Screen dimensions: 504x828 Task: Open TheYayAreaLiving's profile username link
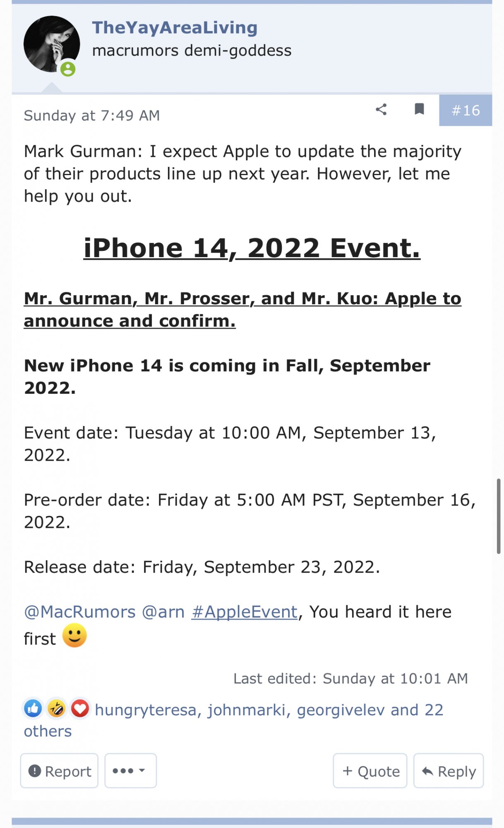(x=175, y=28)
